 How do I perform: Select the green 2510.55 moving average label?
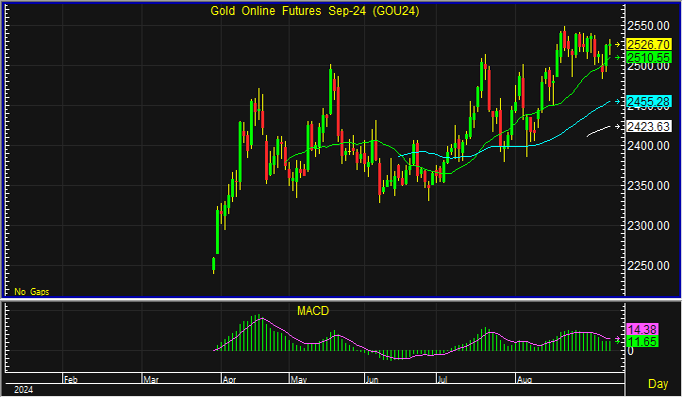(648, 57)
